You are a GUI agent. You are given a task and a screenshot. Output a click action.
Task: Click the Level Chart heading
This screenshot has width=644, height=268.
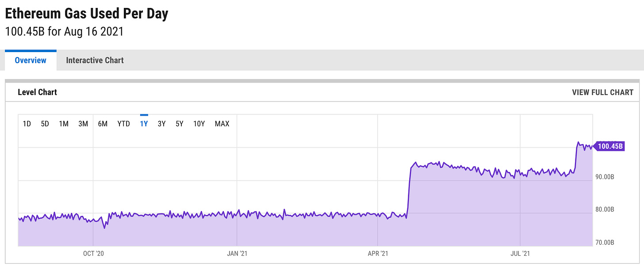pos(37,92)
